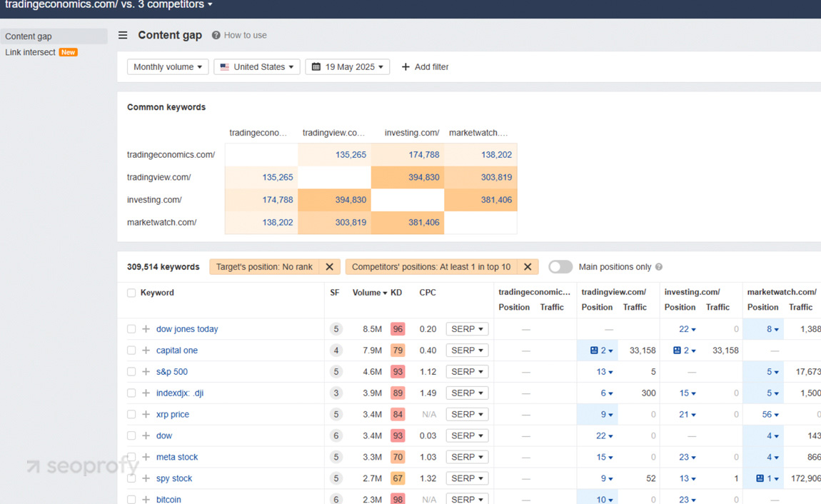Open the United States country dropdown
This screenshot has width=821, height=504.
tap(256, 66)
